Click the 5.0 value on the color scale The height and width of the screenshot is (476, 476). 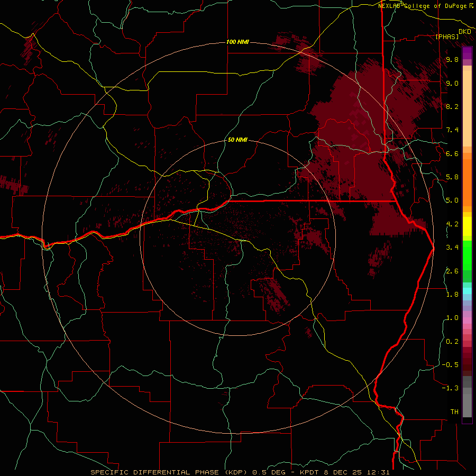[452, 200]
